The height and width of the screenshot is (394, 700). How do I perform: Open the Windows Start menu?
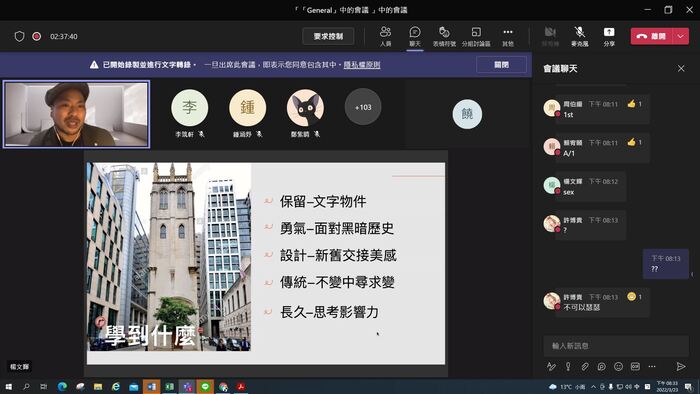(x=8, y=386)
